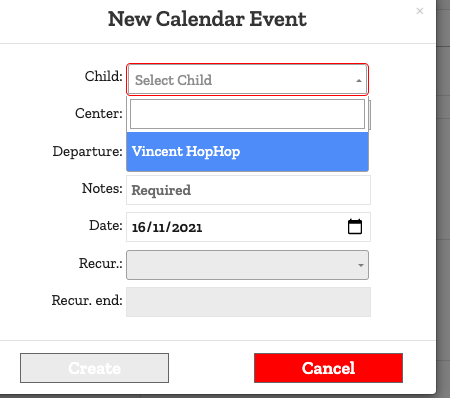Collapse the Select Child dropdown arrow

359,81
